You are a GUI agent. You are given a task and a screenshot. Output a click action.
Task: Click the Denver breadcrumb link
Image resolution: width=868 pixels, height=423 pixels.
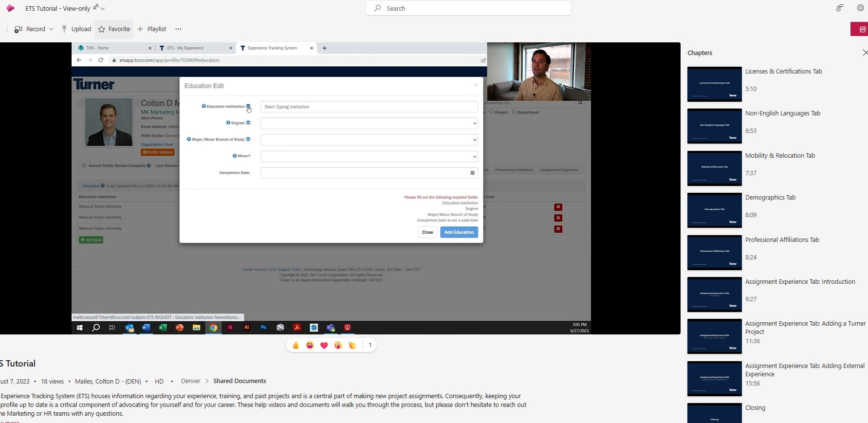(x=190, y=381)
